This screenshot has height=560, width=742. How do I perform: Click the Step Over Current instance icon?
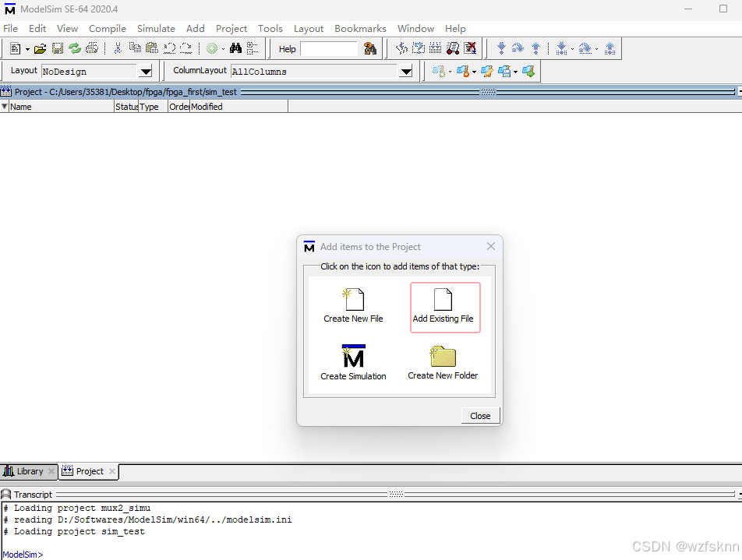(x=585, y=48)
